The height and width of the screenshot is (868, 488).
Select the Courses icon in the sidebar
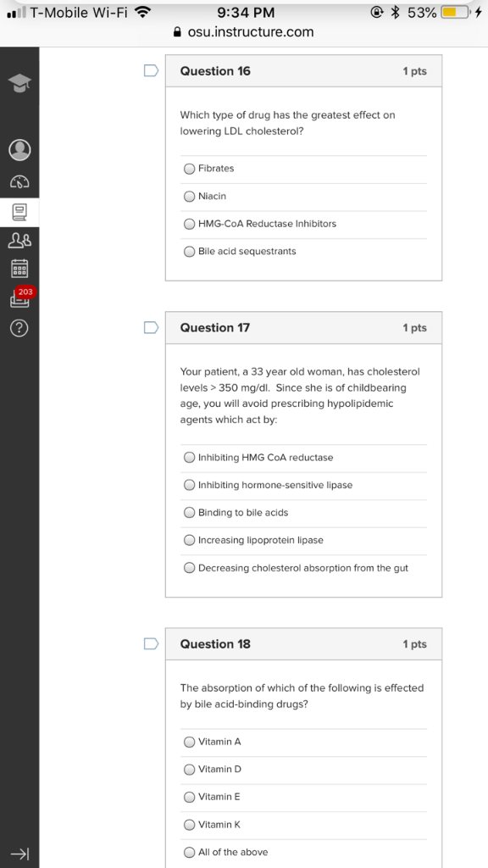pyautogui.click(x=19, y=214)
